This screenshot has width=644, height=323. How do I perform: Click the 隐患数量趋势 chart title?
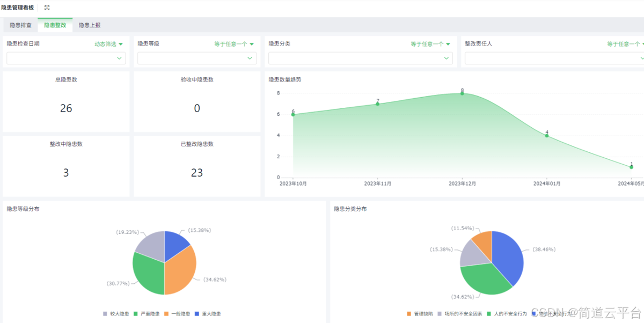(285, 79)
